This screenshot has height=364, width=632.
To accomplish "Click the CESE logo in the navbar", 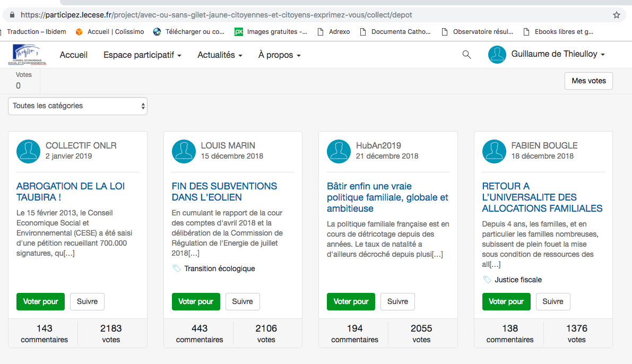I will pyautogui.click(x=27, y=55).
